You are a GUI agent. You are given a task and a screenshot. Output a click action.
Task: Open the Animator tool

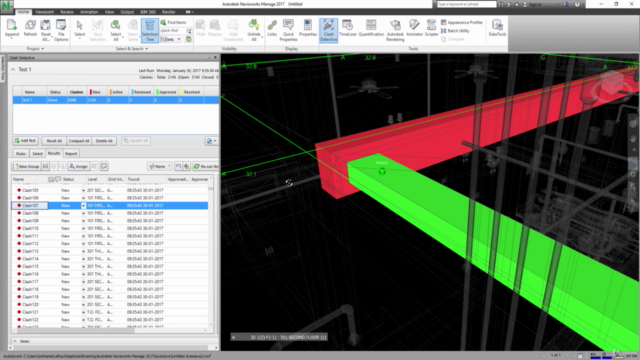point(414,29)
